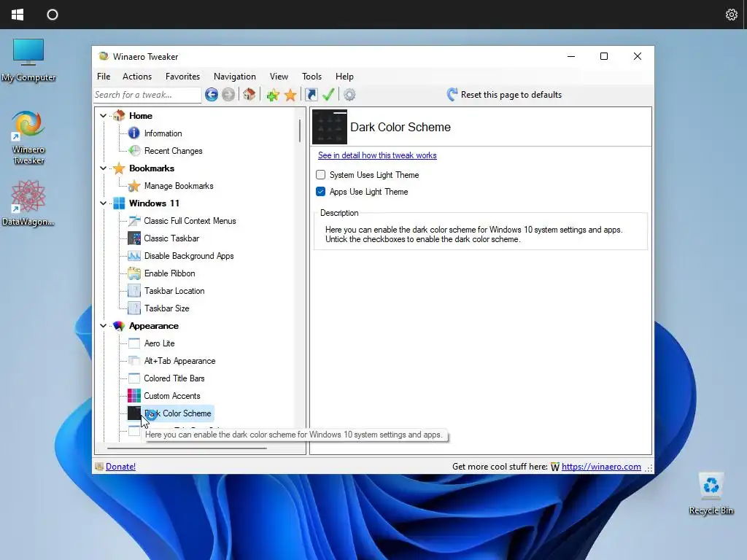Viewport: 747px width, 560px height.
Task: Uncheck Apps Use Light Theme checkbox
Action: (321, 192)
